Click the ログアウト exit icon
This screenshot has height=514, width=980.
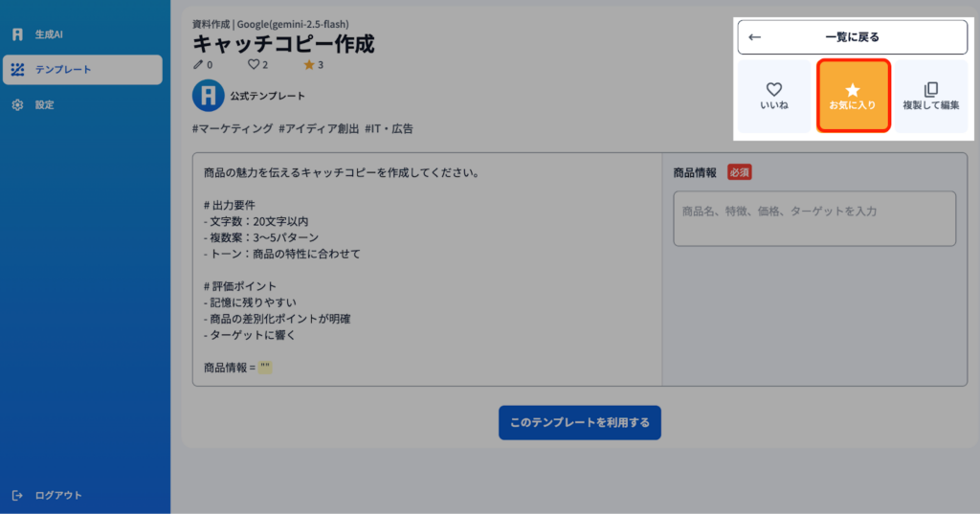17,495
